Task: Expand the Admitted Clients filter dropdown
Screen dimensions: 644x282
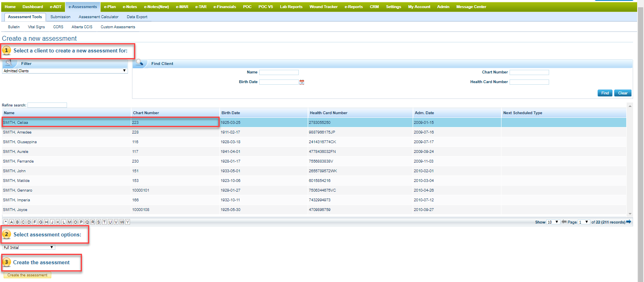Action: tap(65, 71)
